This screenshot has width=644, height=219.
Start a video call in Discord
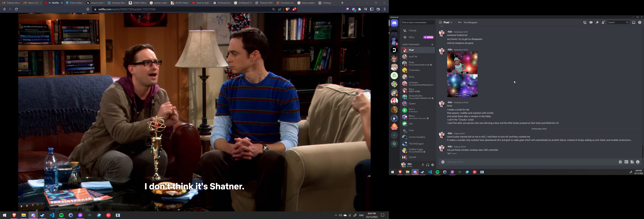coord(591,23)
